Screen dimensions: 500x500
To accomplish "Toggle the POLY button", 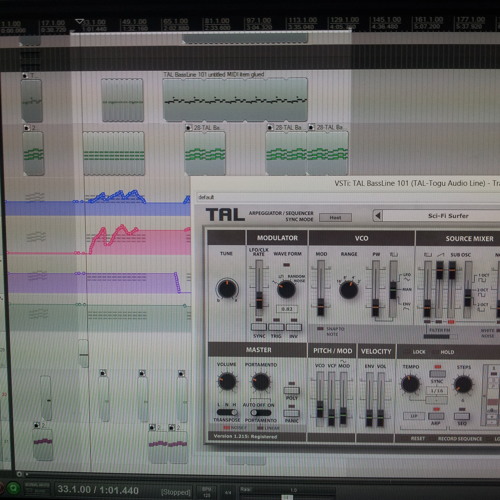I will click(x=292, y=390).
